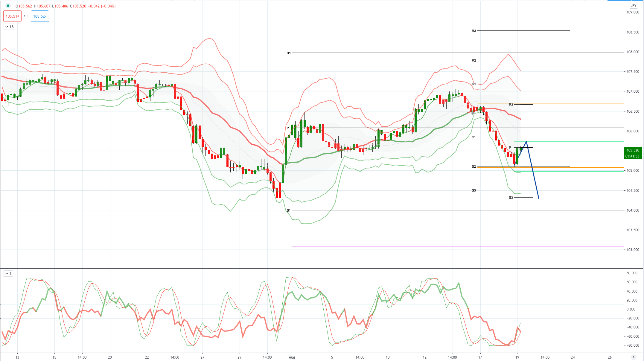Click the S1 pivot level label near 104.000
The width and height of the screenshot is (644, 361).
[x=289, y=210]
